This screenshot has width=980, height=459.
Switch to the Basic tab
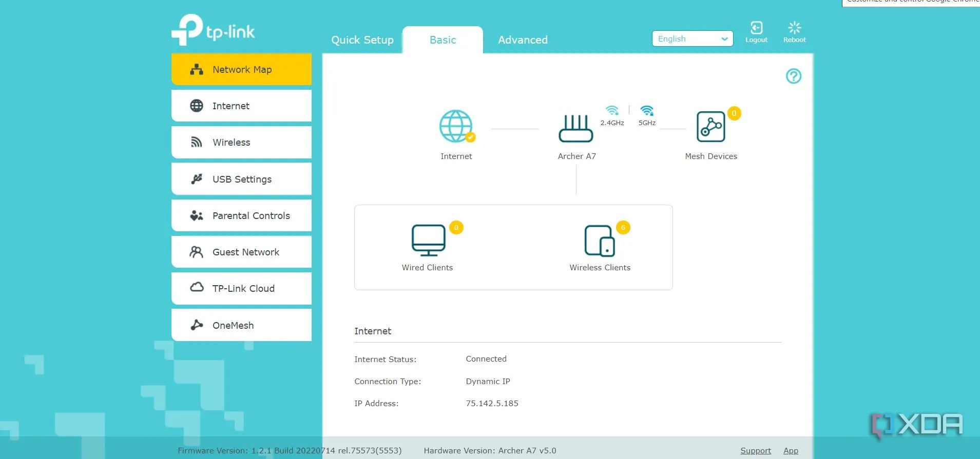pos(443,40)
